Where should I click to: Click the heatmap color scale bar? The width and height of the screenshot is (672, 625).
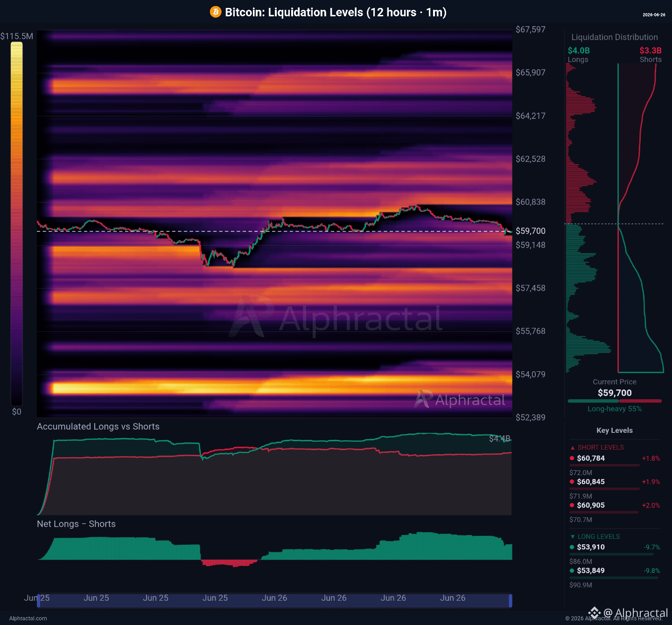16,224
